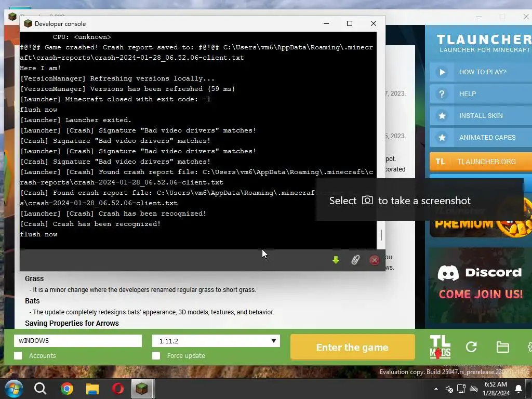Open TL Mods icon in launcher bar
This screenshot has height=399, width=532.
click(440, 347)
